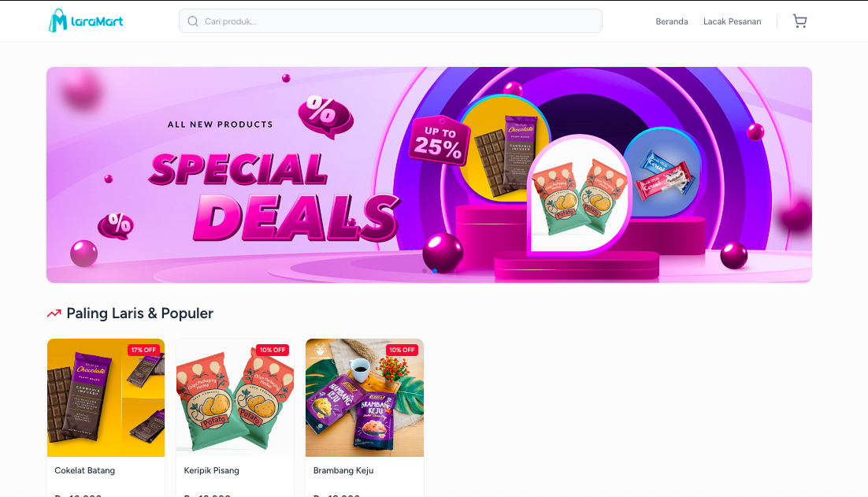868x497 pixels.
Task: Click the Paling Laris & Populer heading
Action: (x=139, y=313)
